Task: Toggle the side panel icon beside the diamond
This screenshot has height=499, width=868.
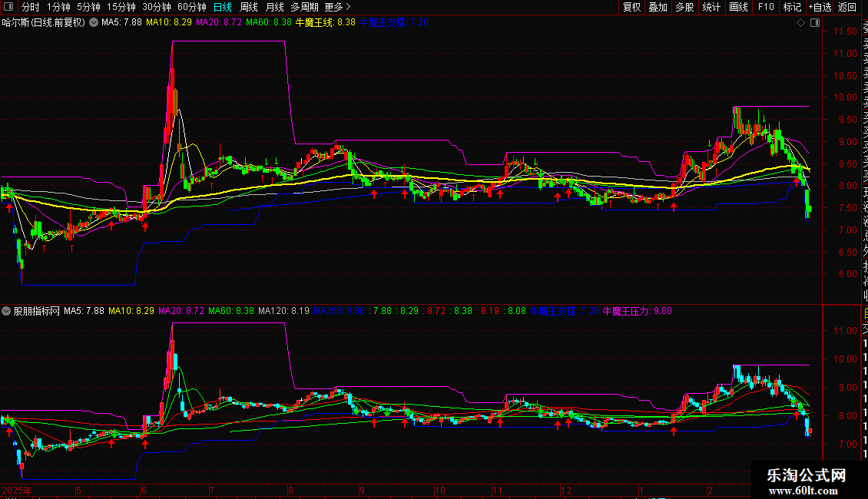Action: [x=815, y=23]
